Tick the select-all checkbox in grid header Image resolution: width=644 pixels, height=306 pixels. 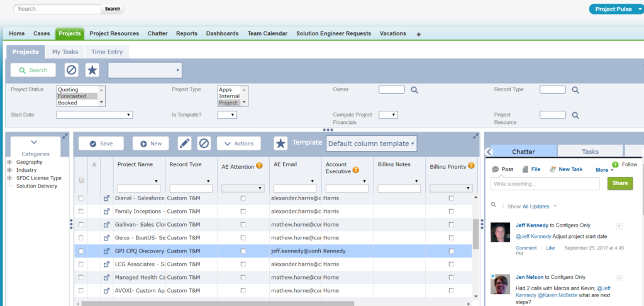click(x=80, y=181)
